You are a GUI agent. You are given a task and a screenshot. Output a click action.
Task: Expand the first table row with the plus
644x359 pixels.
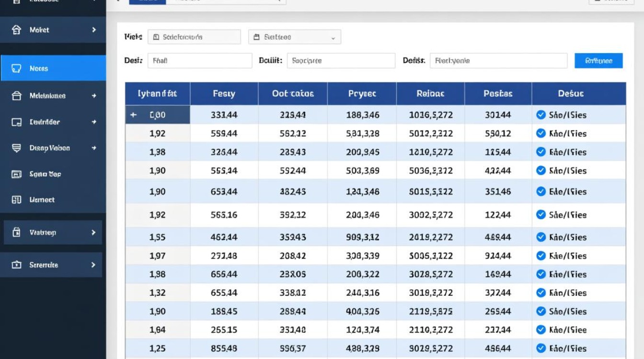pyautogui.click(x=133, y=115)
